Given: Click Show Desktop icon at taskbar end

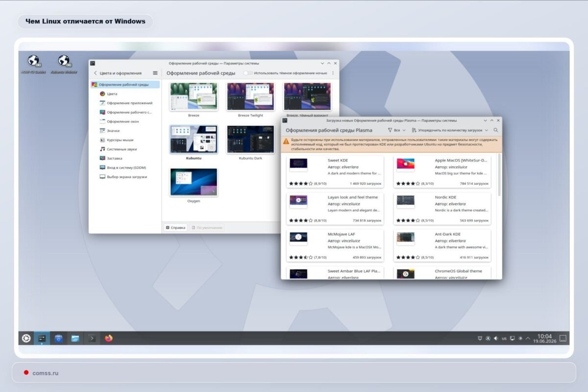Looking at the screenshot, I should [x=563, y=338].
